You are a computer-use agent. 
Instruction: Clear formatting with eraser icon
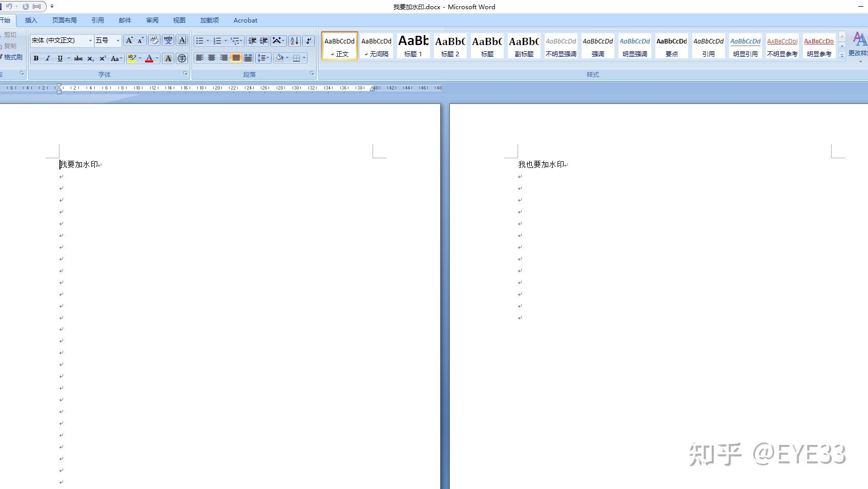pyautogui.click(x=154, y=40)
